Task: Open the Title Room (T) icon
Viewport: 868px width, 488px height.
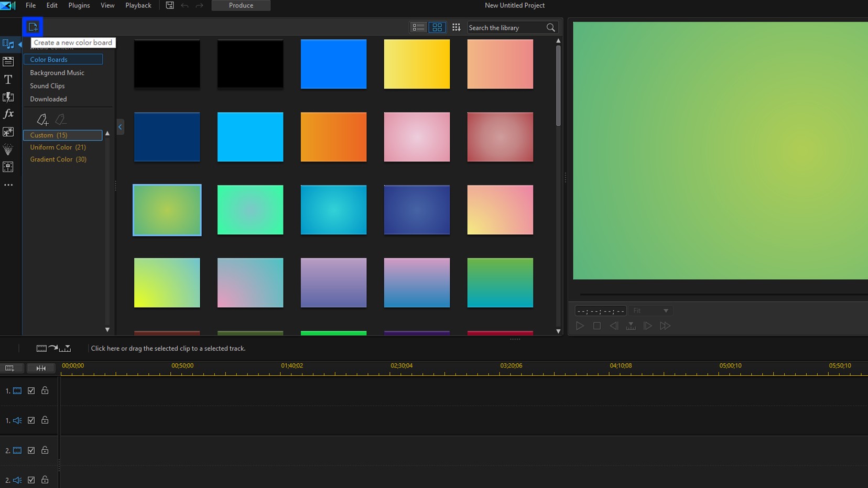Action: 8,79
